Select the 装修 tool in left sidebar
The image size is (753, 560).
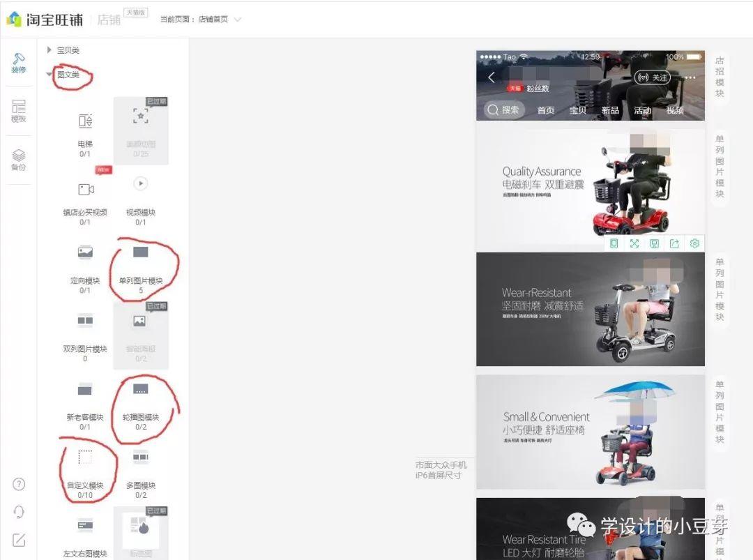[x=19, y=63]
